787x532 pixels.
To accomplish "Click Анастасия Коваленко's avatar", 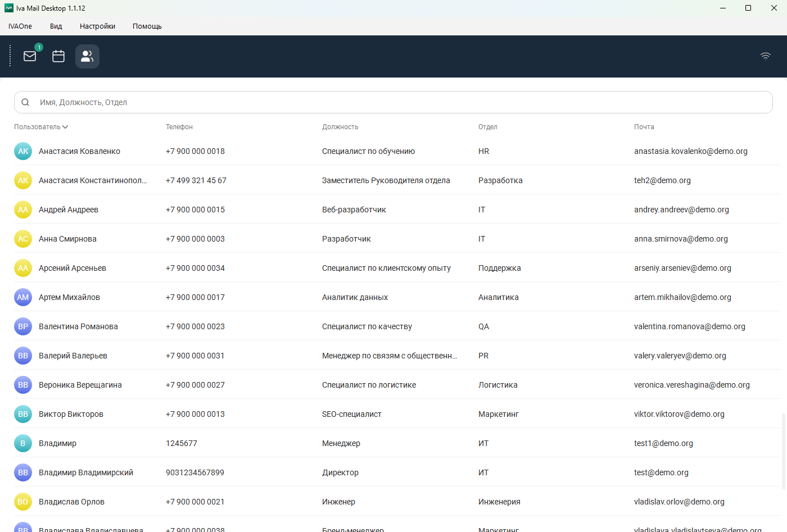I will 23,151.
